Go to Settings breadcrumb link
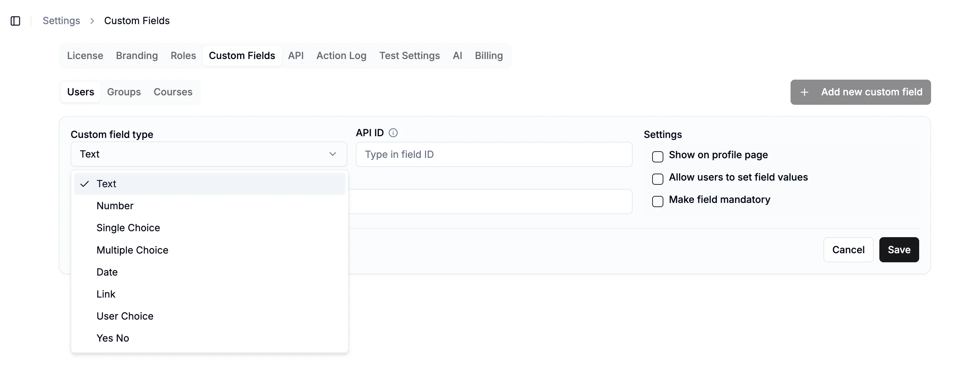The height and width of the screenshot is (380, 980). click(x=61, y=21)
